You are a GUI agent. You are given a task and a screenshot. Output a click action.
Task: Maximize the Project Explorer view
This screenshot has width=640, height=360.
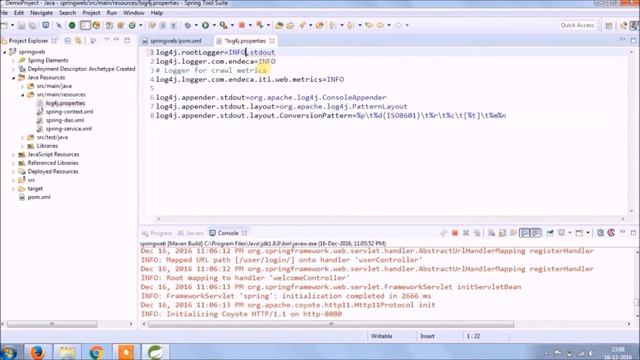(127, 40)
